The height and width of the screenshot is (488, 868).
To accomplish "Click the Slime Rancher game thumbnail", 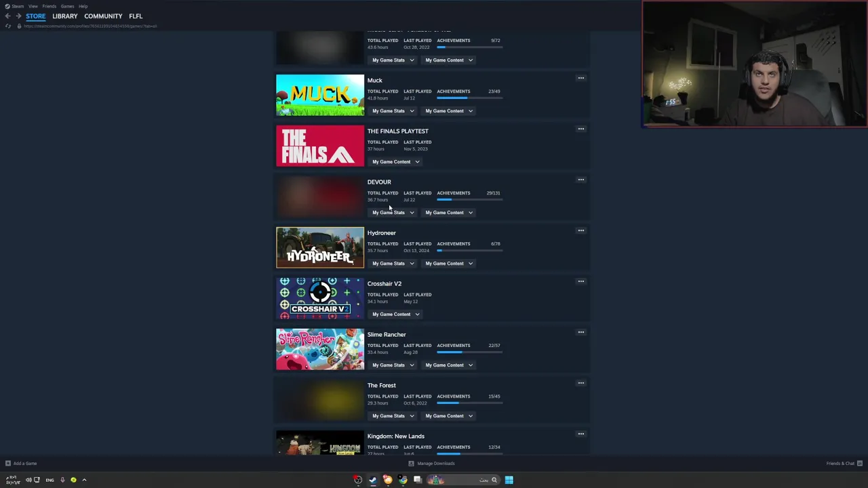I will tap(320, 349).
